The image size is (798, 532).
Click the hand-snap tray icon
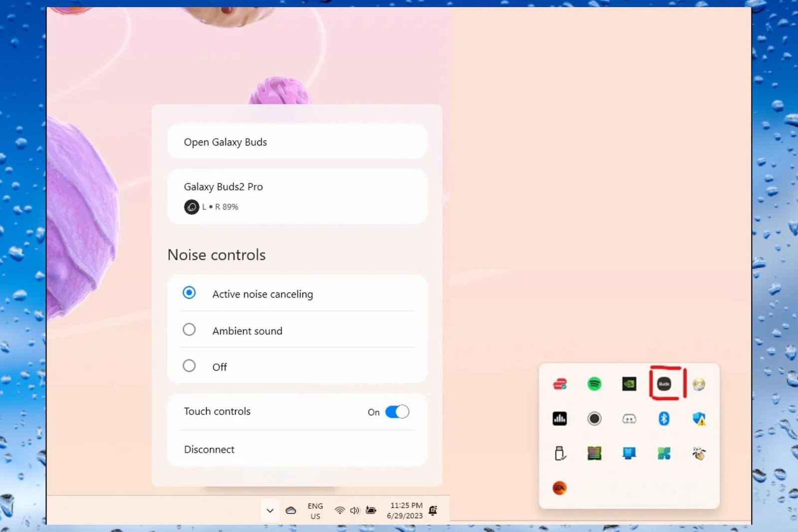tap(699, 453)
